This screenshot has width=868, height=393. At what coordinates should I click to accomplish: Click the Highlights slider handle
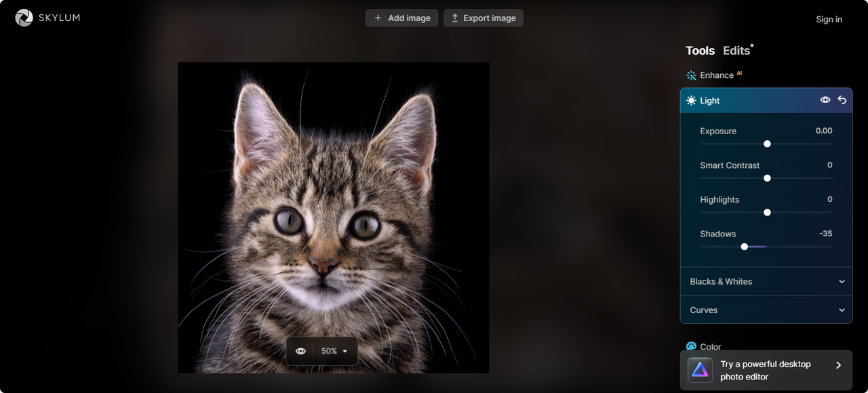767,212
